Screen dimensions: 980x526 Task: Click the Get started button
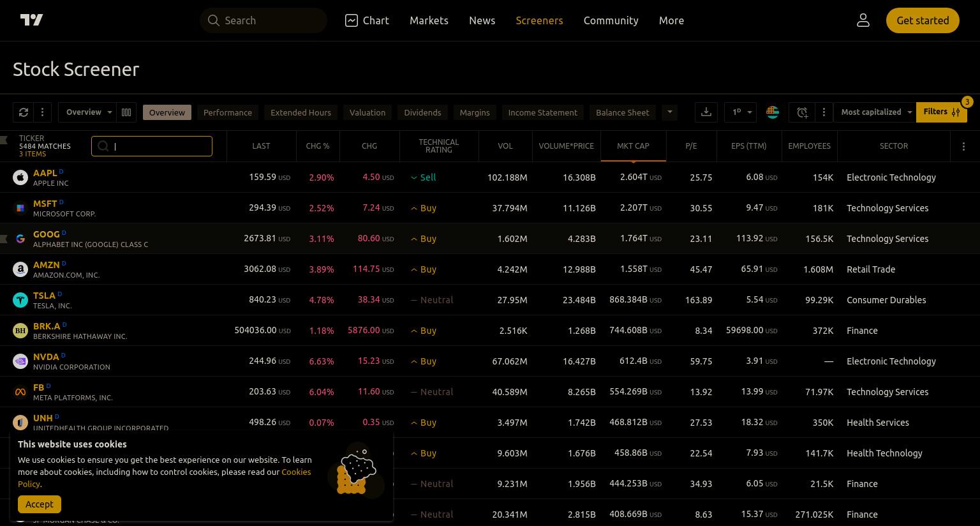pos(923,20)
